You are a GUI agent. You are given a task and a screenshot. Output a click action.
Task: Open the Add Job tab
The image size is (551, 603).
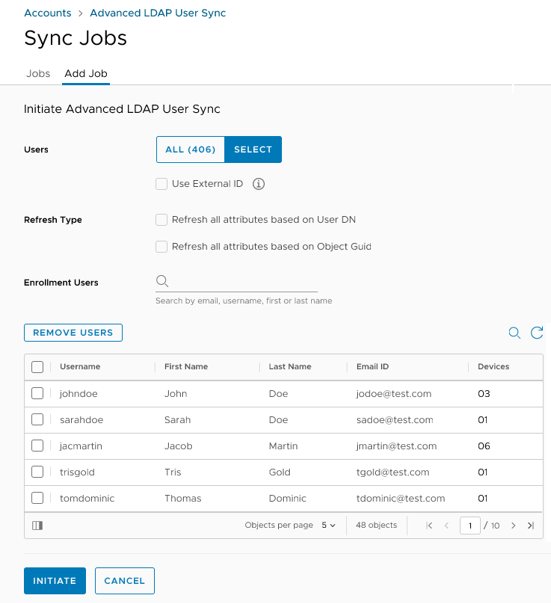(x=86, y=73)
